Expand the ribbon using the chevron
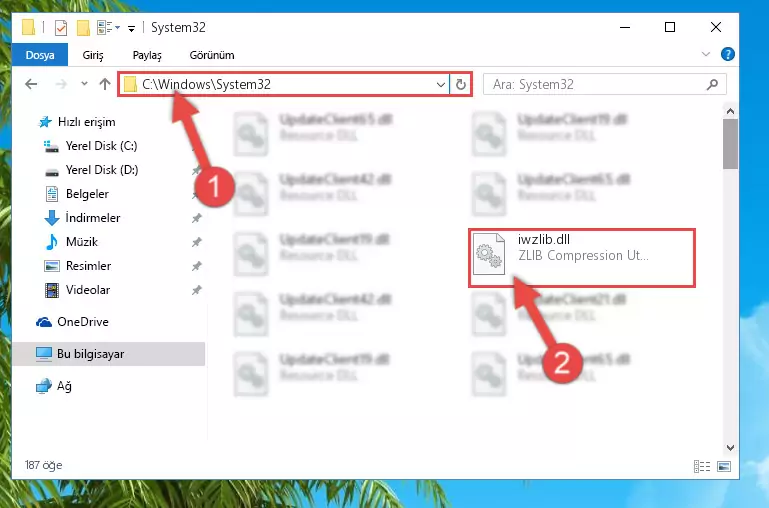This screenshot has height=508, width=769. point(706,54)
